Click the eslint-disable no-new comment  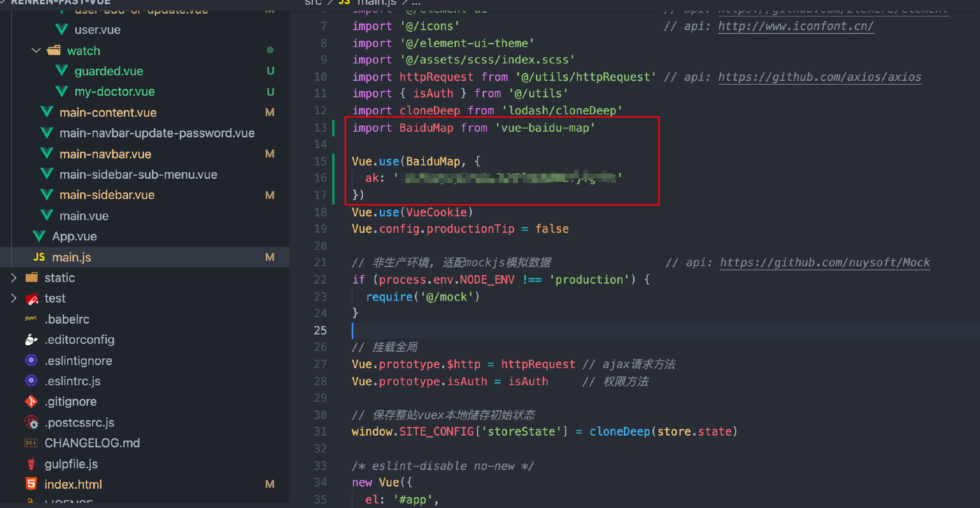[443, 466]
